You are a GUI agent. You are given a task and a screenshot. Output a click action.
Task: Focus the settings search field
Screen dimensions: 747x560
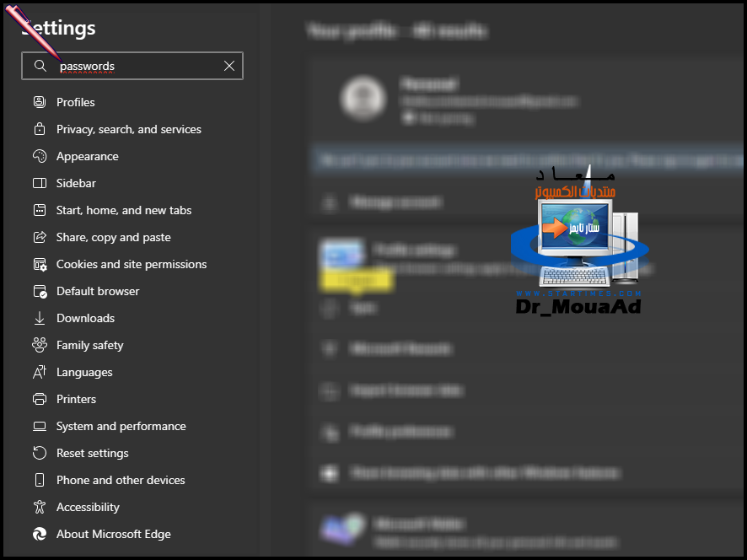(132, 66)
